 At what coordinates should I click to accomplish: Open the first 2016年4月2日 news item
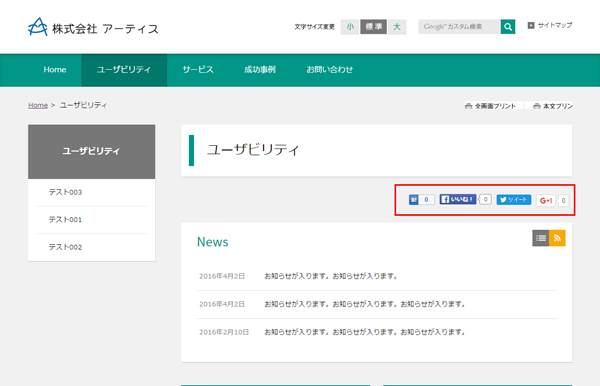[331, 276]
